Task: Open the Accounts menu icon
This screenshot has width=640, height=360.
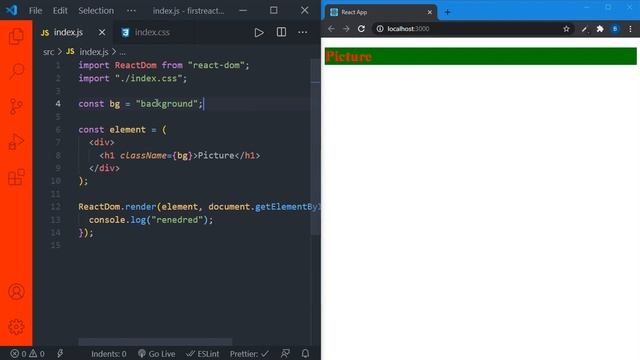Action: 16,292
